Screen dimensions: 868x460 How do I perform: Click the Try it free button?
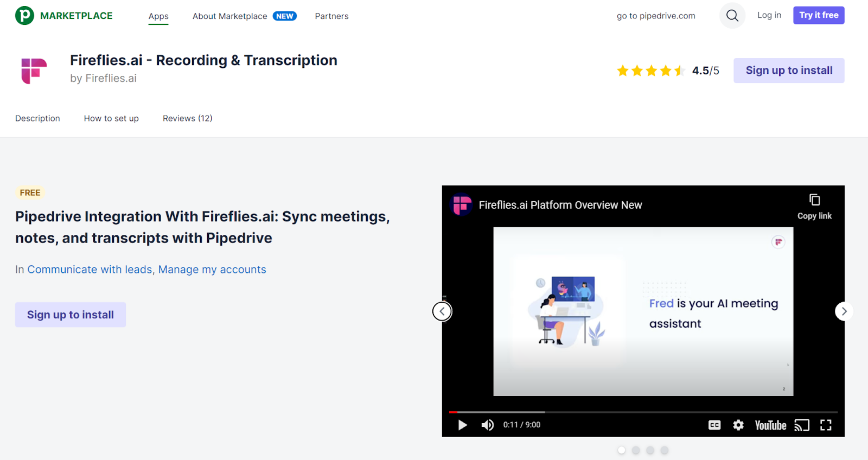tap(818, 15)
